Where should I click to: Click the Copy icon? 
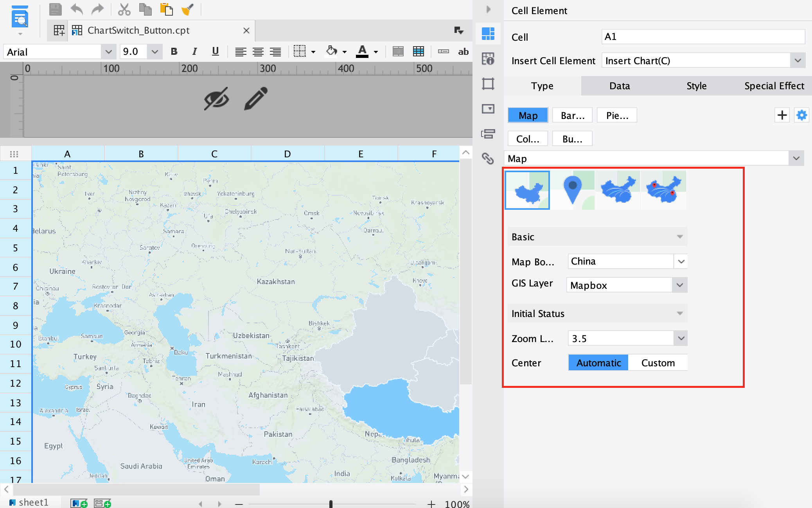coord(146,9)
